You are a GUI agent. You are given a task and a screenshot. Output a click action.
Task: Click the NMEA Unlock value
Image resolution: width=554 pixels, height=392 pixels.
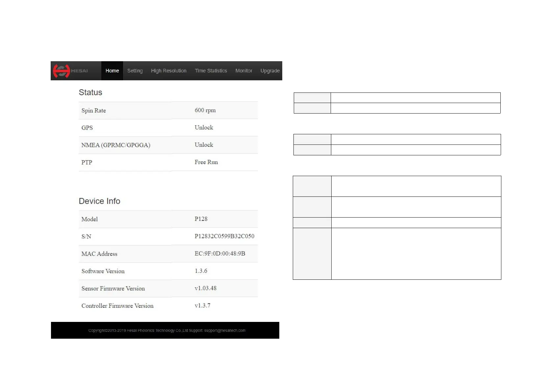(204, 145)
